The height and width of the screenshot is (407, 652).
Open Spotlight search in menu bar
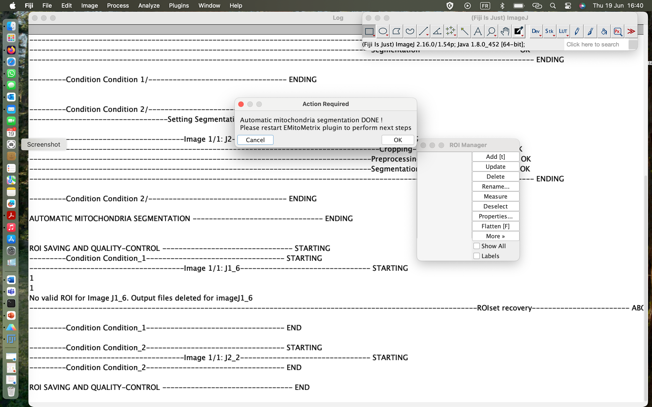coord(553,6)
